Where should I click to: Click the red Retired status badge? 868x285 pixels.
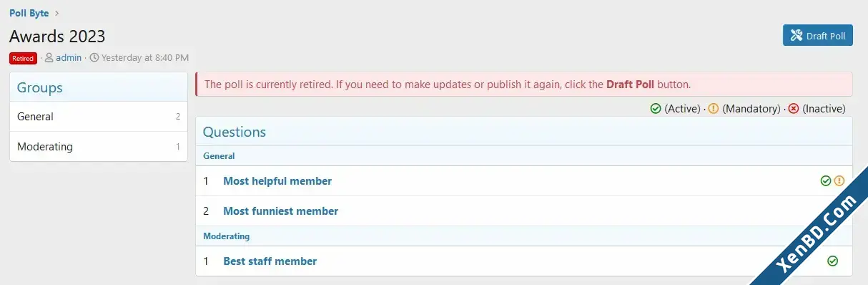[x=23, y=58]
